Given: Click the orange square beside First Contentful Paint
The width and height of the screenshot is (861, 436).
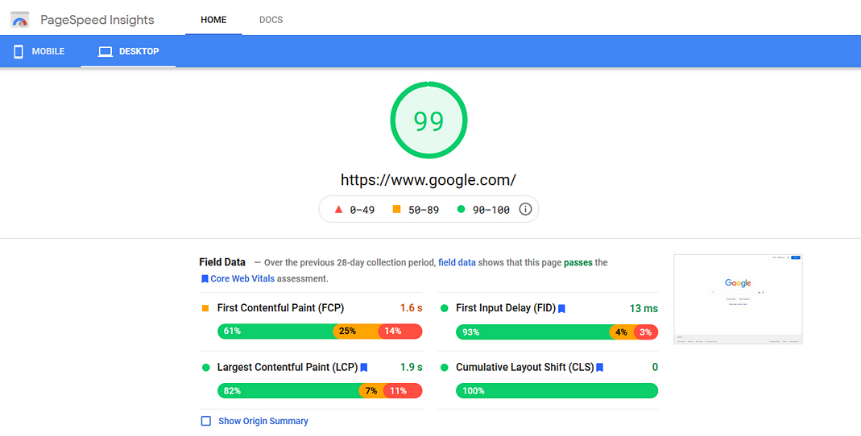Looking at the screenshot, I should (x=205, y=308).
